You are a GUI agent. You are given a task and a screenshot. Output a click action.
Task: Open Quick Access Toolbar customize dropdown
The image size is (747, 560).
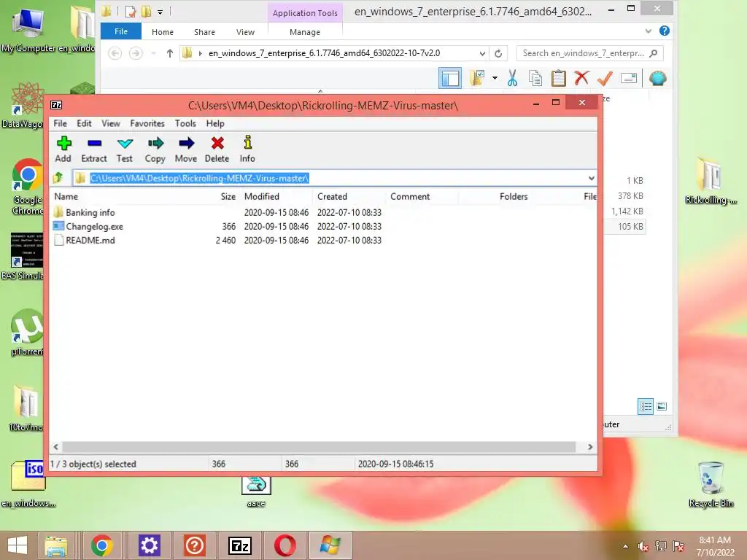click(x=160, y=12)
